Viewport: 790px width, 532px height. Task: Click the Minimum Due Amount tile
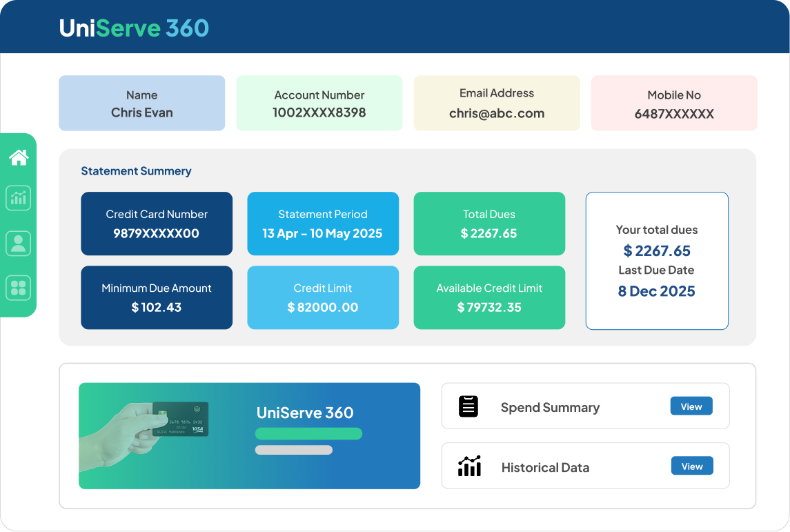(157, 297)
